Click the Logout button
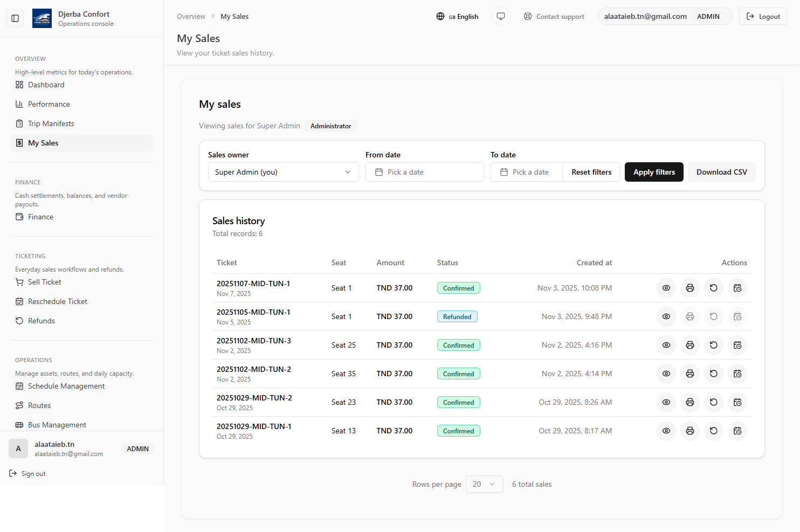Screen dimensions: 800x532 tap(763, 16)
